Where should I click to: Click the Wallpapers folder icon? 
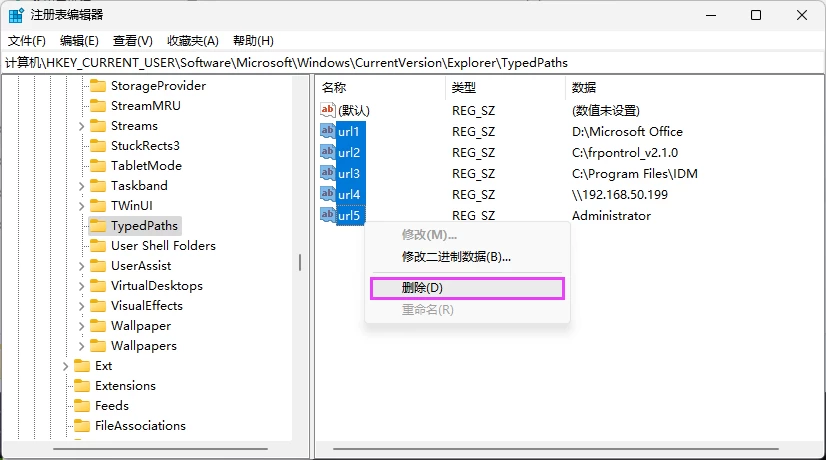coord(98,346)
